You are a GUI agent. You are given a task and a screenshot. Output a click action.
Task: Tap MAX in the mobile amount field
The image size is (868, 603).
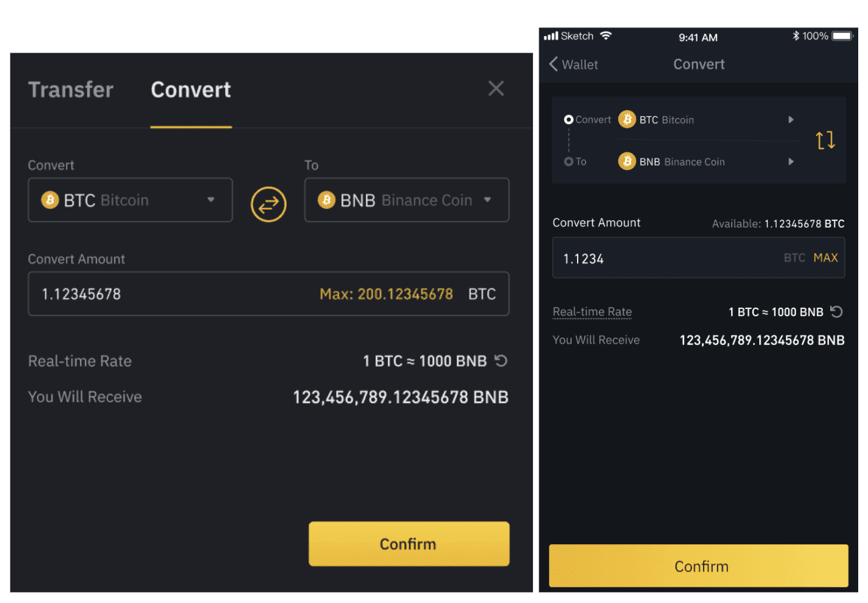tap(825, 258)
